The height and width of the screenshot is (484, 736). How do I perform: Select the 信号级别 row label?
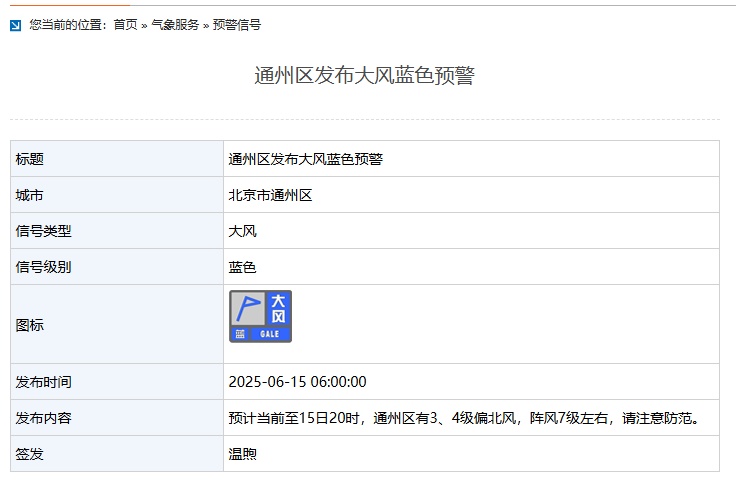pyautogui.click(x=44, y=267)
